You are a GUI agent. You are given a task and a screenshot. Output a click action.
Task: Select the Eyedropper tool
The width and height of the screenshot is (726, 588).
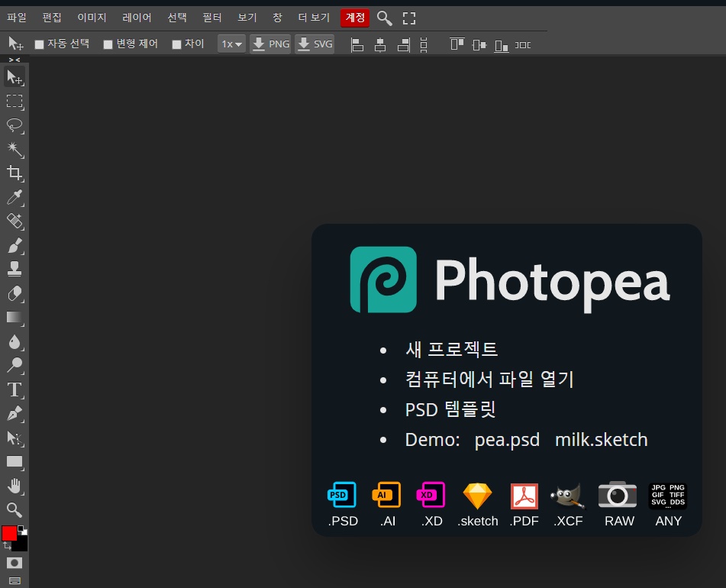click(15, 198)
